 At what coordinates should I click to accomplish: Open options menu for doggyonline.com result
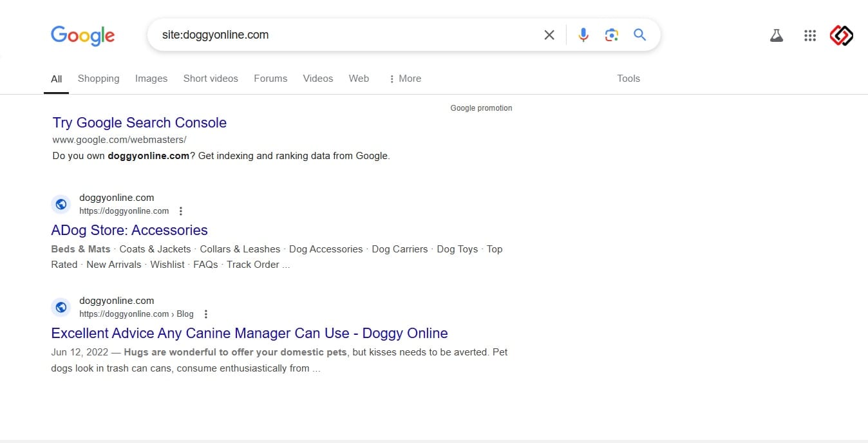[181, 211]
